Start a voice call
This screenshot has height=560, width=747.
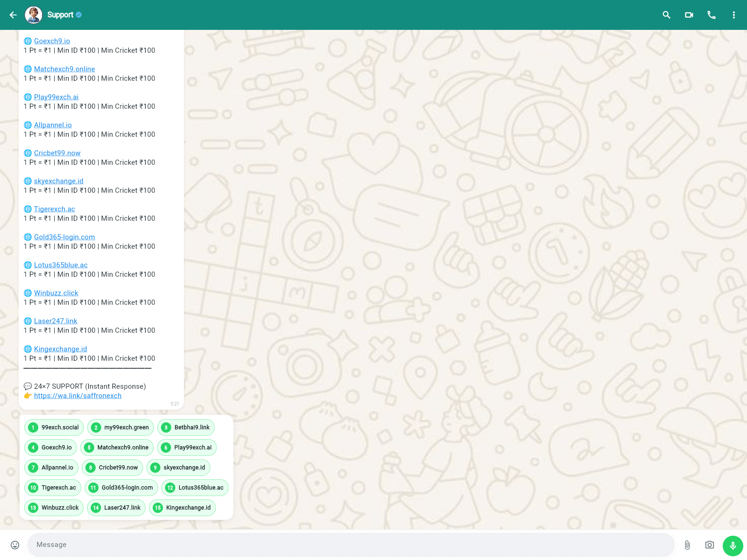tap(712, 15)
